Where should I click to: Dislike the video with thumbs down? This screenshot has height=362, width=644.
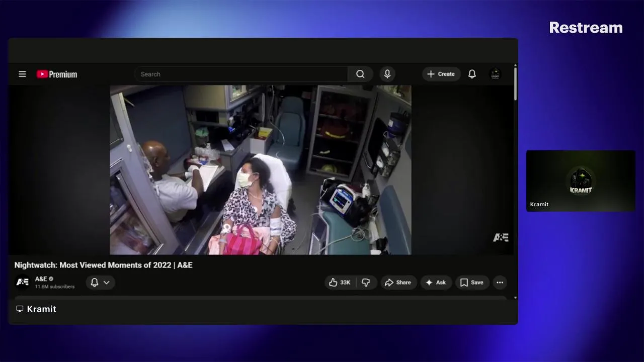[366, 283]
